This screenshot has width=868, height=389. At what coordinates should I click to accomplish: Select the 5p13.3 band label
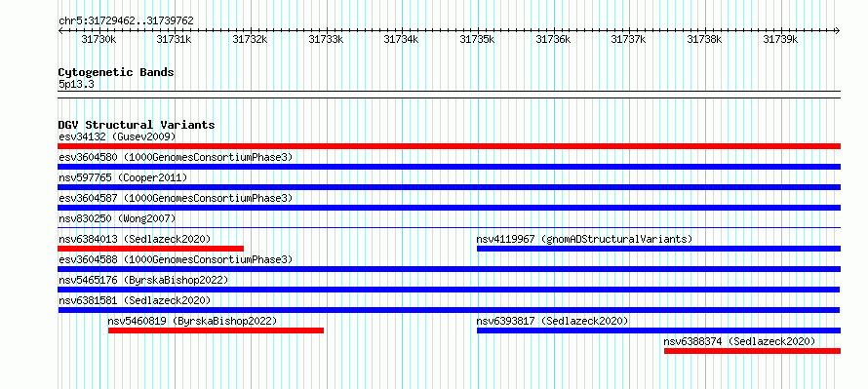click(x=76, y=84)
